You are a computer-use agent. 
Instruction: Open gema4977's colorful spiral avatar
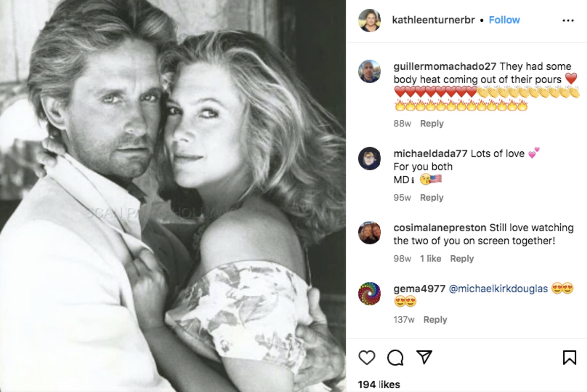370,293
